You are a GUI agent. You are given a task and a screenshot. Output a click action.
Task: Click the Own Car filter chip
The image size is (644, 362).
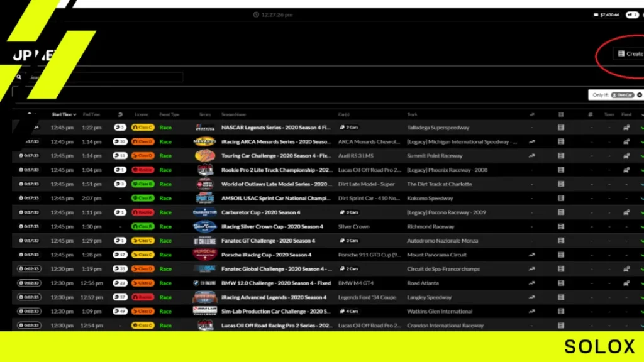[623, 95]
